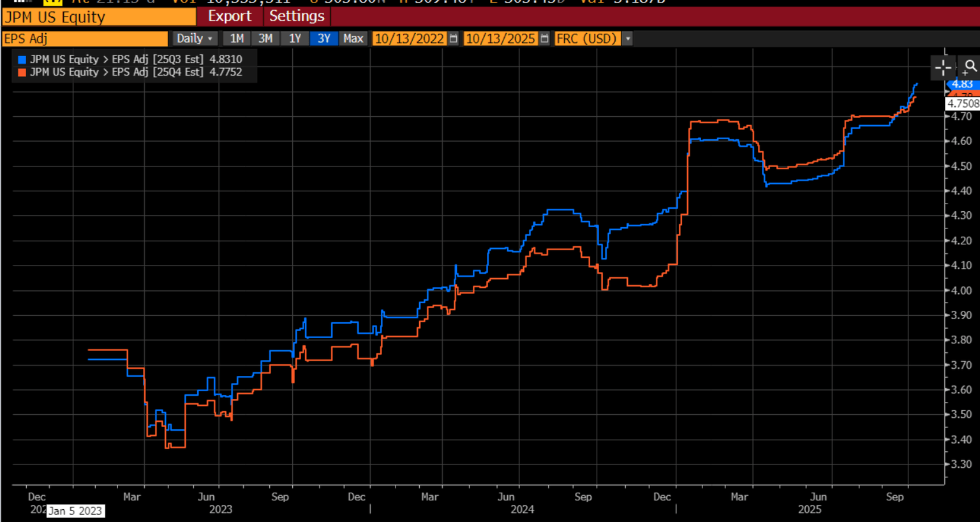Click the white 4.7508 value tag
Screen dimensions: 980x522
click(963, 103)
